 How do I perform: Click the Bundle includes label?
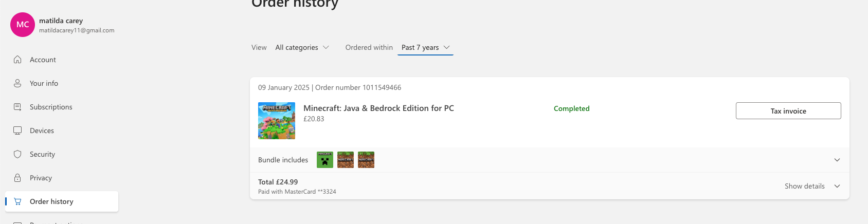(x=283, y=160)
